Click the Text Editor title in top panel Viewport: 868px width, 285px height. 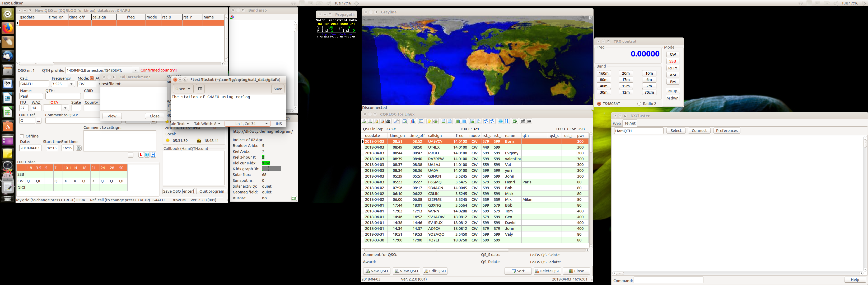pos(12,3)
